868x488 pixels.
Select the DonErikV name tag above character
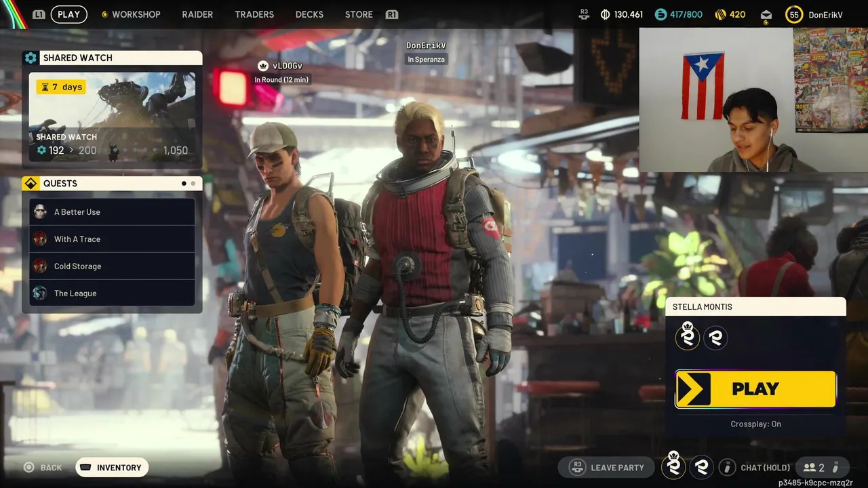coord(426,45)
